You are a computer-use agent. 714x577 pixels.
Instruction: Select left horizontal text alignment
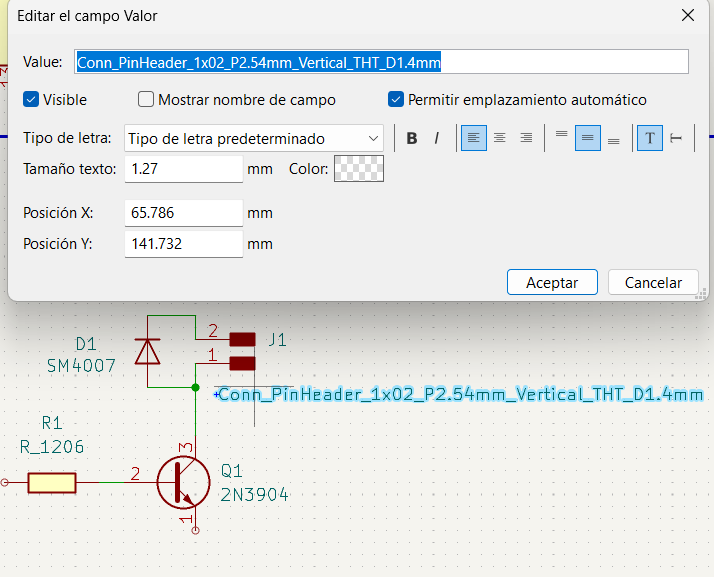coord(474,138)
